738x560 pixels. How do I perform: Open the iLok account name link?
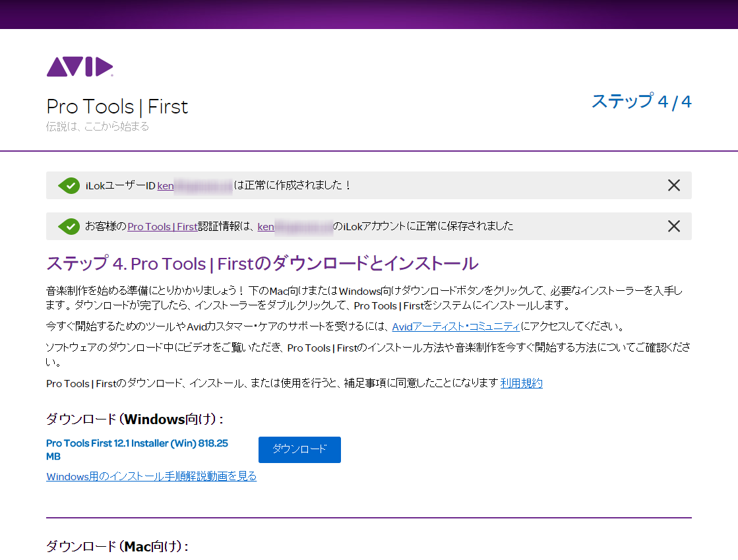tap(295, 227)
